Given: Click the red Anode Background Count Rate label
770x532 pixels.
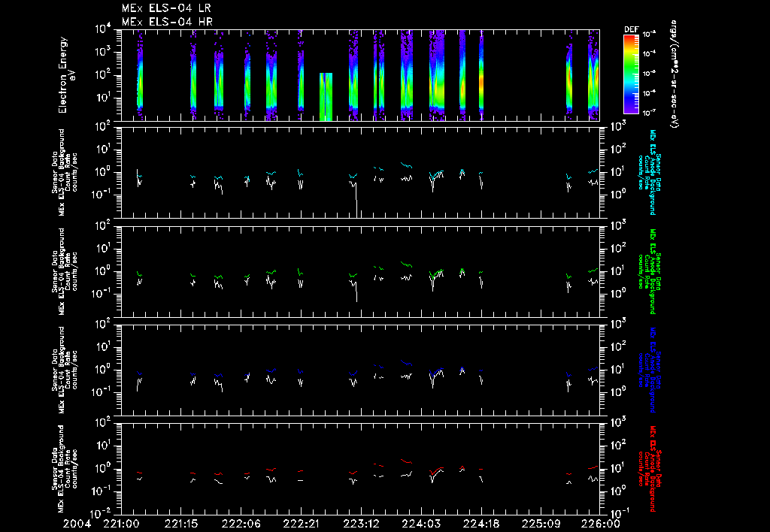Looking at the screenshot, I should (649, 469).
